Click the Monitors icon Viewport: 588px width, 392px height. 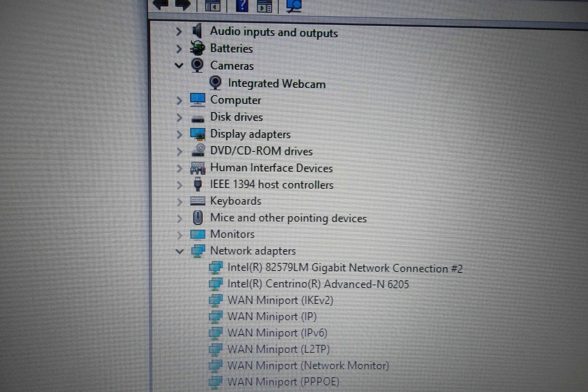pos(198,234)
